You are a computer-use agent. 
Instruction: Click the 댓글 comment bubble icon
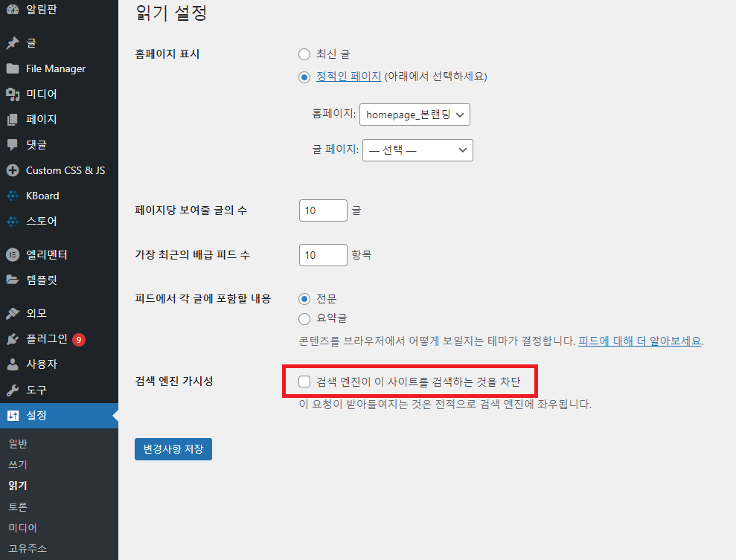[x=13, y=144]
